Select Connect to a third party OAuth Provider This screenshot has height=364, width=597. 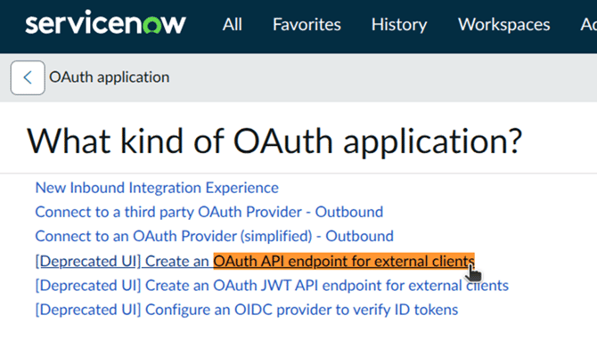click(x=209, y=212)
